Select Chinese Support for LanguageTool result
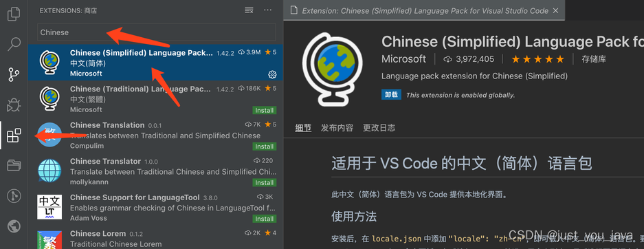 (x=155, y=207)
